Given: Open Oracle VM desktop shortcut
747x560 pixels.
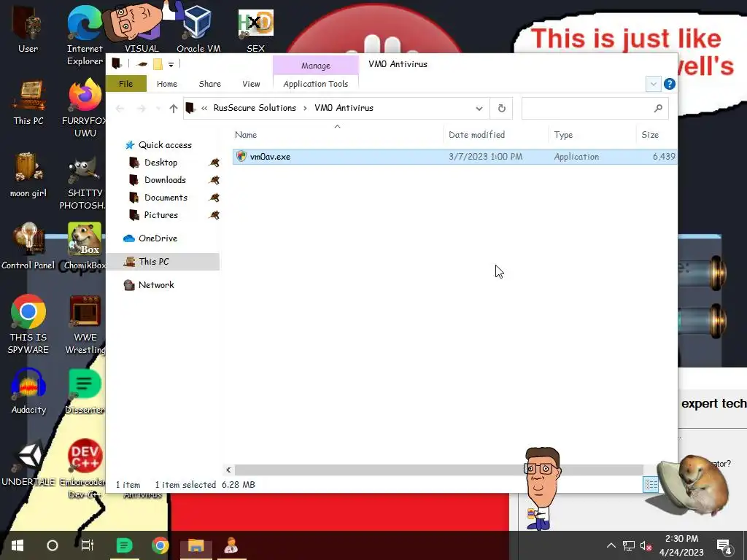Looking at the screenshot, I should pyautogui.click(x=198, y=31).
